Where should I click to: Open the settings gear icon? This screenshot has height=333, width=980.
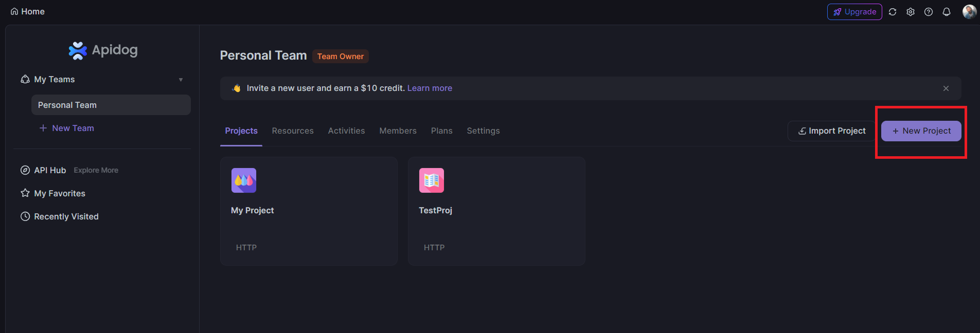[911, 12]
